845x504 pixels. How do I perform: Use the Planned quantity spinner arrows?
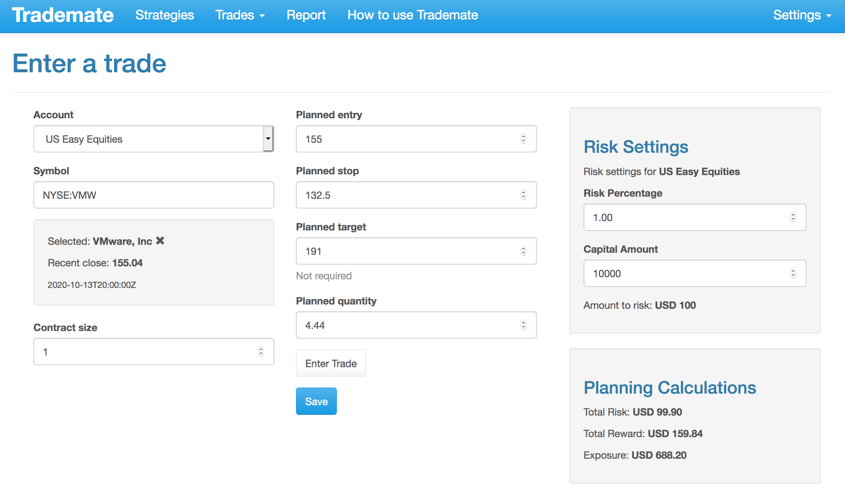tap(524, 325)
